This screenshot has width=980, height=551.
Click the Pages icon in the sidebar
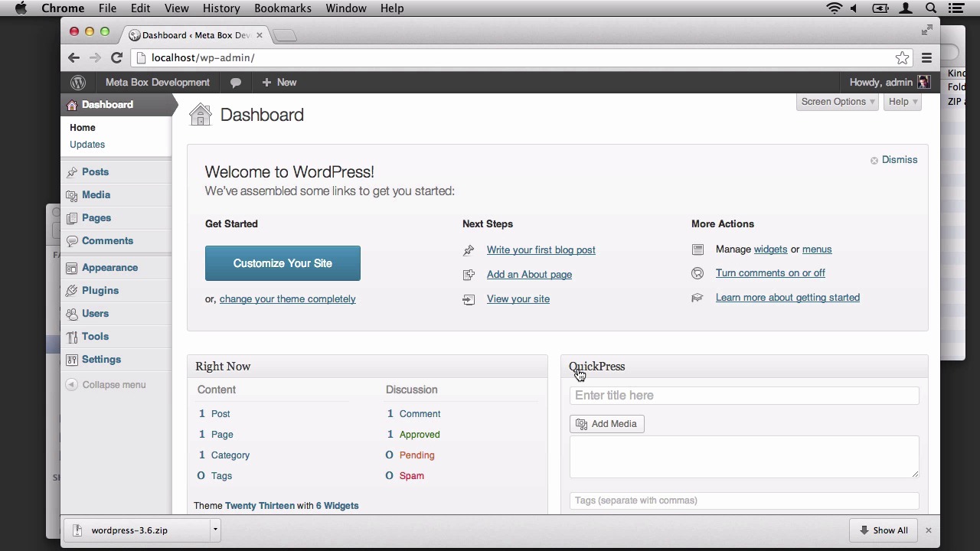72,218
